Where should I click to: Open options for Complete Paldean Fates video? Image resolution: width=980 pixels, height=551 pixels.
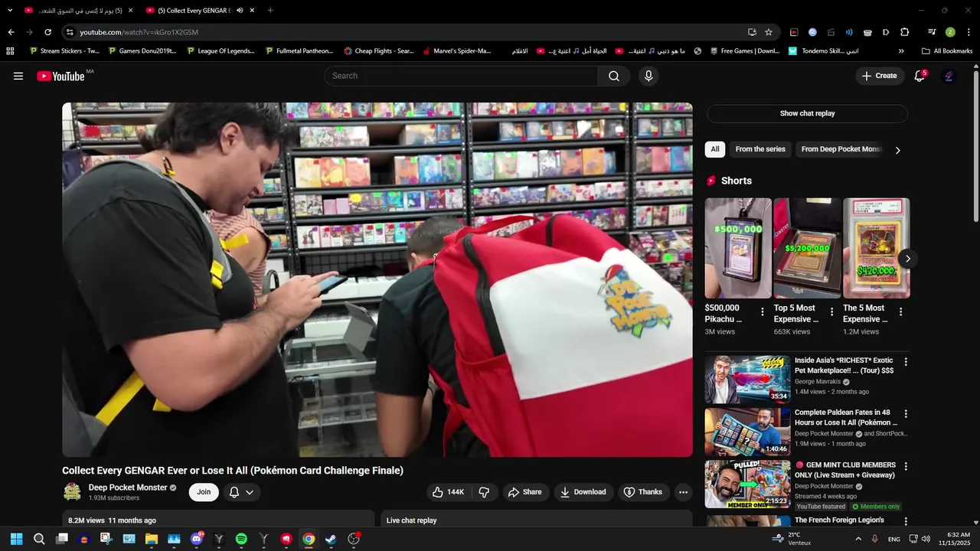(x=906, y=414)
